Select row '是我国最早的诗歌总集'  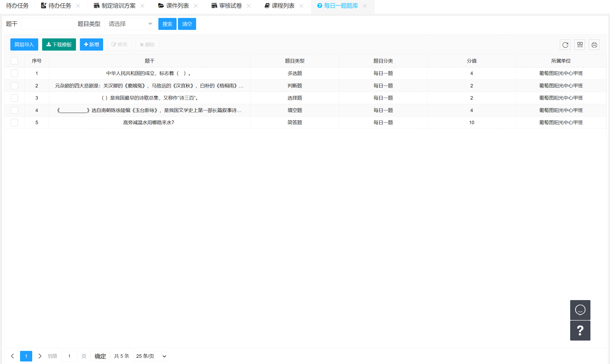305,98
